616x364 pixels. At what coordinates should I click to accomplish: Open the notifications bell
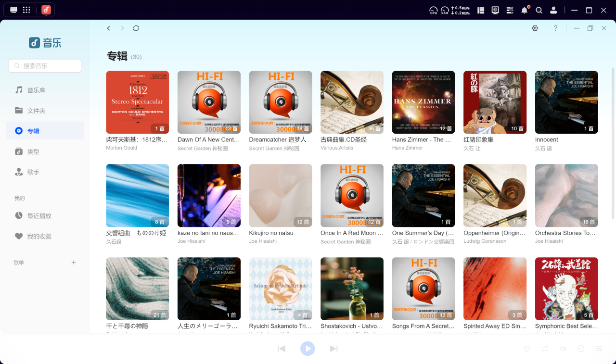[x=525, y=10]
